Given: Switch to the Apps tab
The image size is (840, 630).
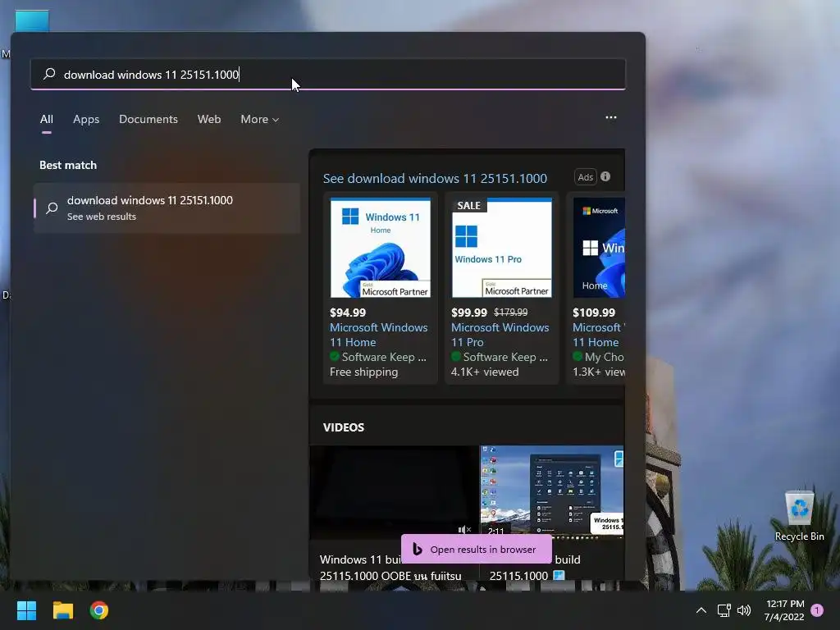Looking at the screenshot, I should [86, 119].
